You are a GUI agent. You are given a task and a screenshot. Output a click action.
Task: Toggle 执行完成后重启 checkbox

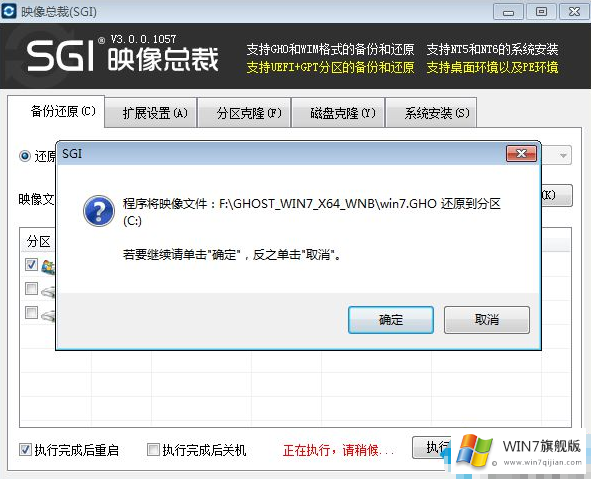click(x=25, y=449)
